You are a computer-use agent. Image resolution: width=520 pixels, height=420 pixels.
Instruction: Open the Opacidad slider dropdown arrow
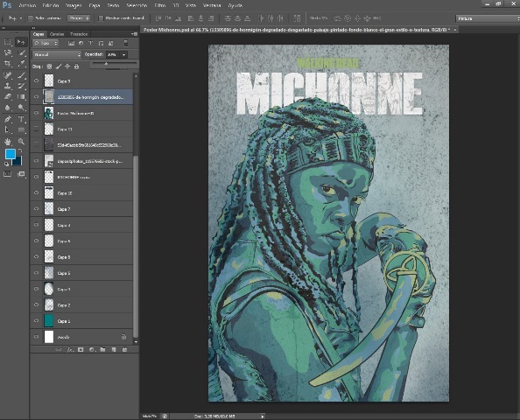(124, 54)
